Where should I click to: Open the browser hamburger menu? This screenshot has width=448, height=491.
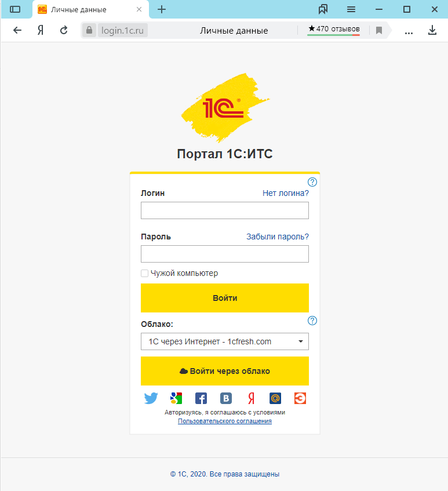[351, 9]
